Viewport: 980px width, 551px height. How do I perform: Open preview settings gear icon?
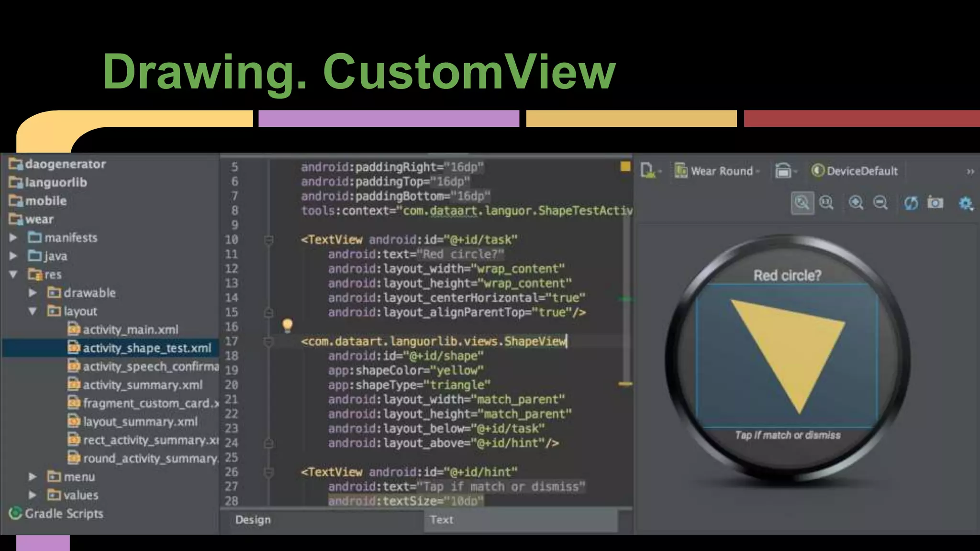click(x=966, y=203)
